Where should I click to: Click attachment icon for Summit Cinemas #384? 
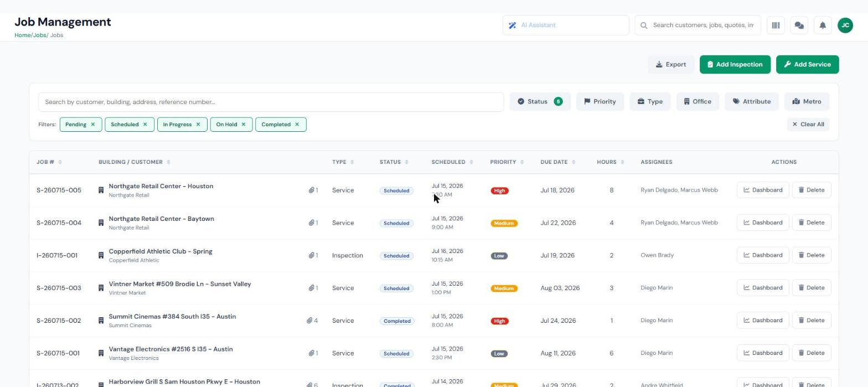coord(309,321)
